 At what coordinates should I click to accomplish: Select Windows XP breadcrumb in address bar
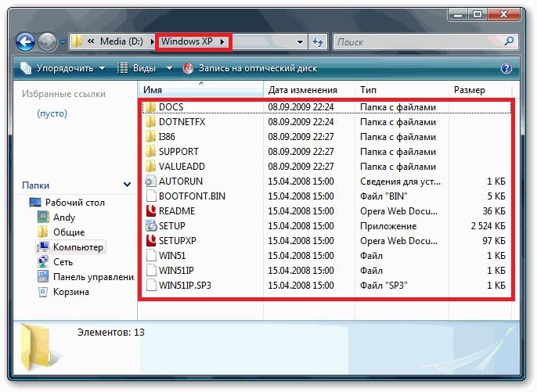click(187, 41)
